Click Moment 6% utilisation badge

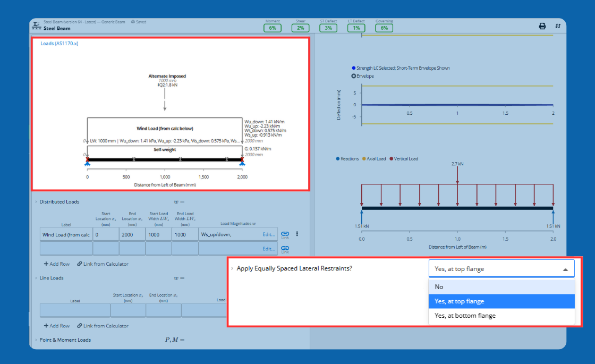coord(273,28)
